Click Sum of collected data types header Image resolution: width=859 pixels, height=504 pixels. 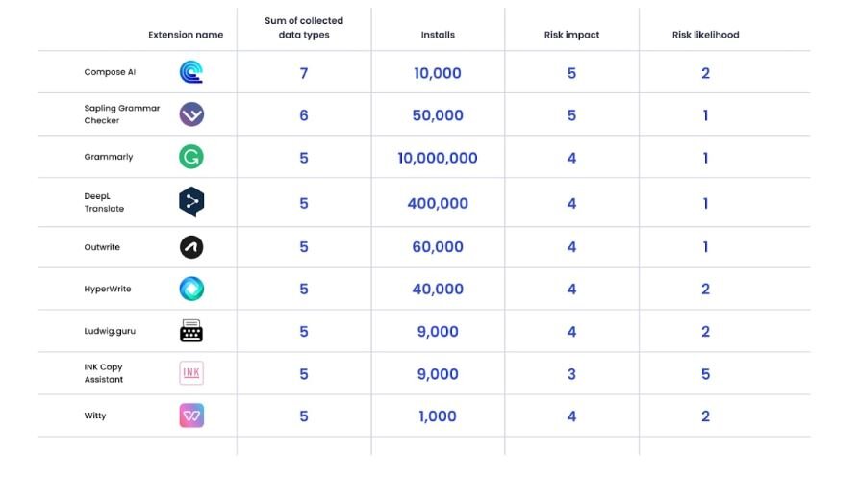[x=304, y=28]
